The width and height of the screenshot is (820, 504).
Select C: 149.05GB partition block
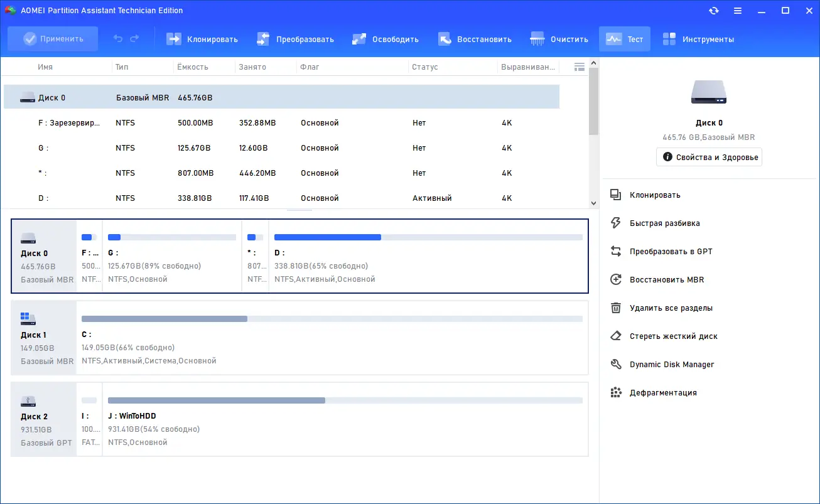coord(332,338)
